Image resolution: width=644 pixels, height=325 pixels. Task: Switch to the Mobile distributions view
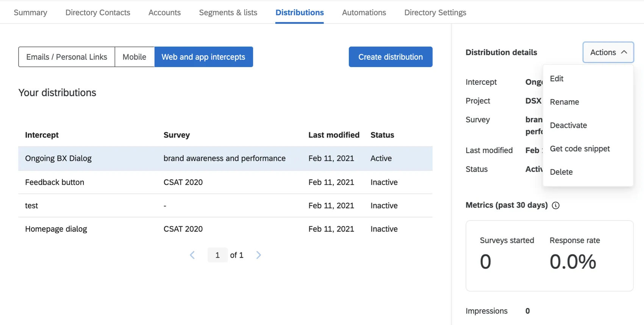coord(134,57)
